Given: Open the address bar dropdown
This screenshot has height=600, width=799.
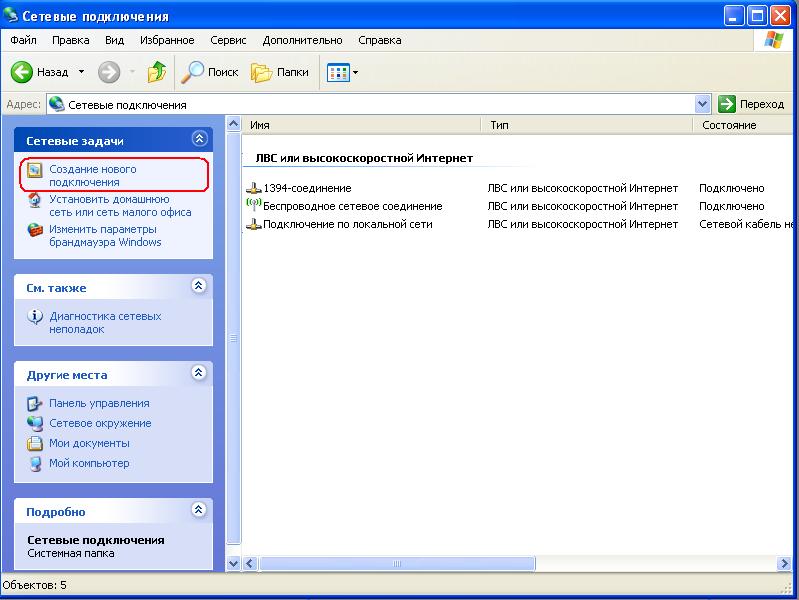Looking at the screenshot, I should pos(702,104).
